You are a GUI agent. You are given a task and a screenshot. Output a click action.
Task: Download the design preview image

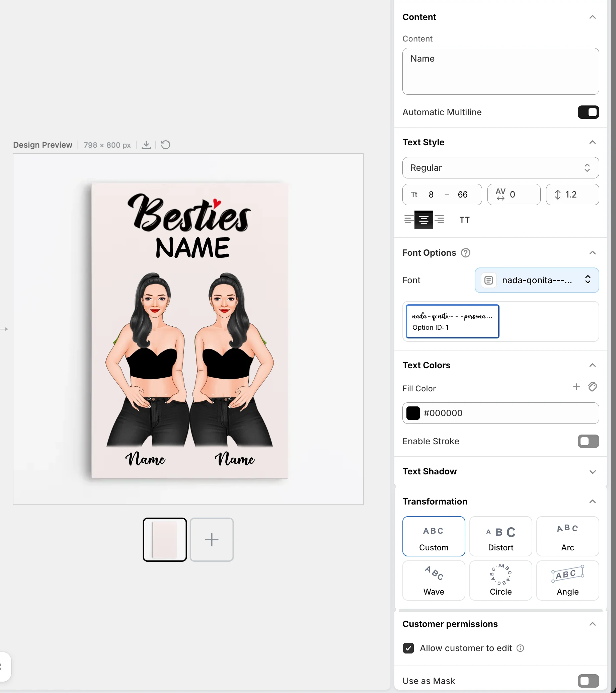(146, 145)
